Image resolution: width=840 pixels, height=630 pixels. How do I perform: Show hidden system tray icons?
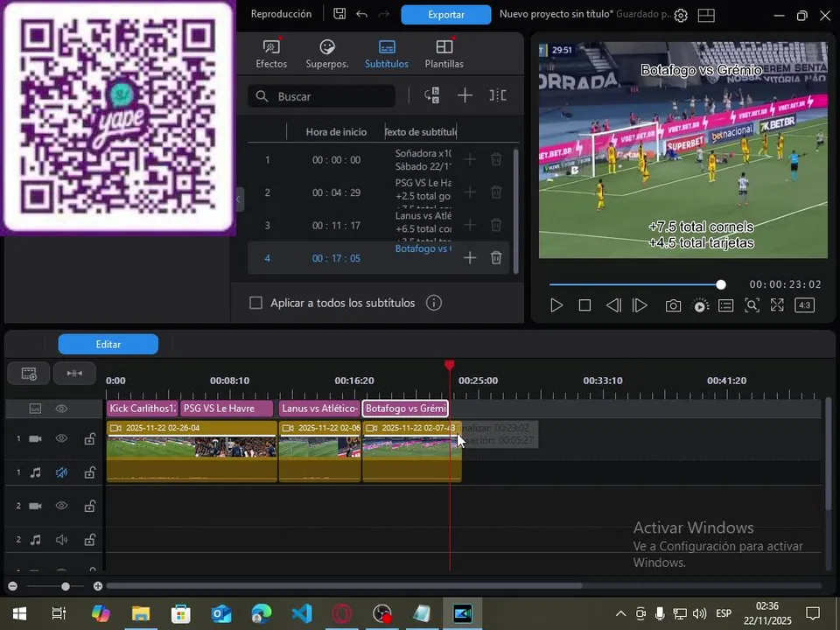(620, 613)
